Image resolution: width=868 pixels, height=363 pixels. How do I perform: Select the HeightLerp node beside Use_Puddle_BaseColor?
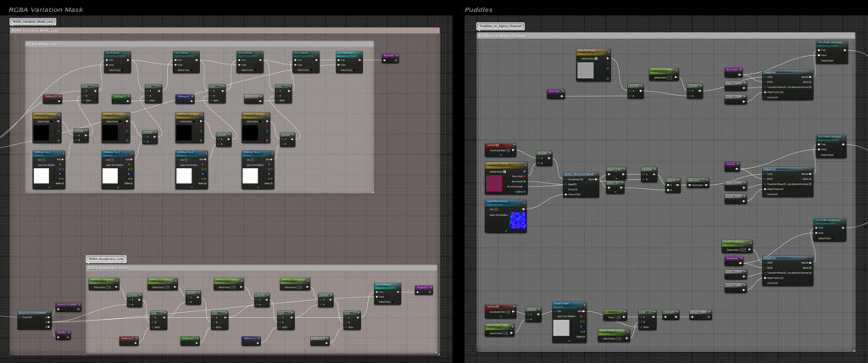[787, 85]
